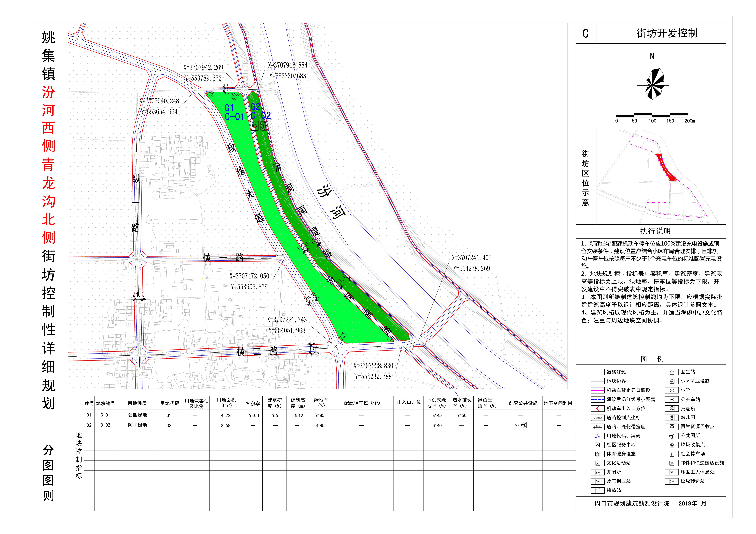Click the 环卫工人休息处 WX symbol in legend
This screenshot has width=756, height=534.
672,472
